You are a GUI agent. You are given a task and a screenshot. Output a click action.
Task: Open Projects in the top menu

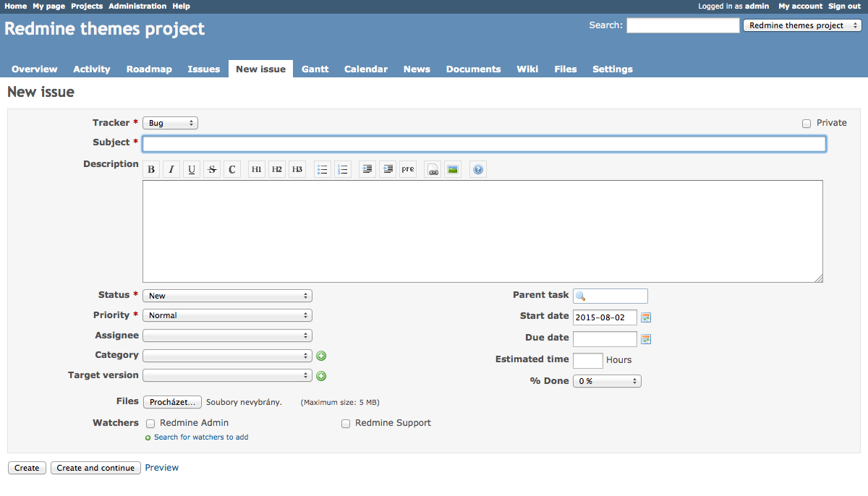[x=87, y=6]
